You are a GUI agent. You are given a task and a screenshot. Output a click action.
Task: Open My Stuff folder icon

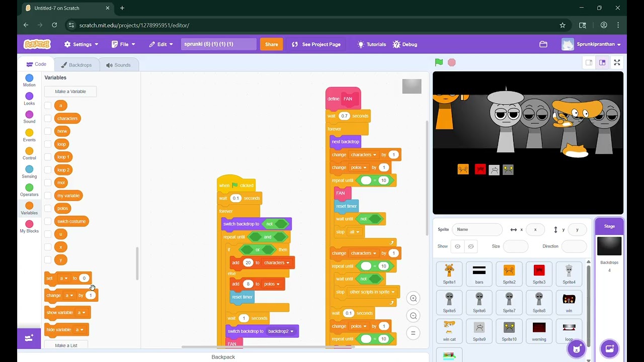coord(543,44)
